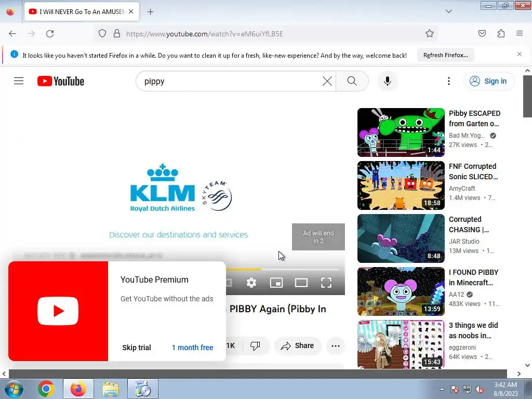Click the muted volume tray icon
Viewport: 532px width, 399px height.
coord(480,389)
